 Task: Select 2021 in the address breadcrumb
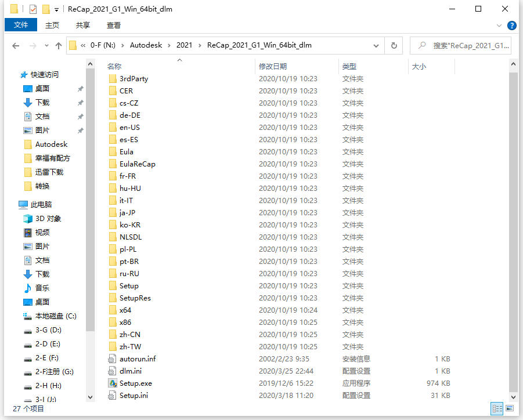tap(184, 45)
